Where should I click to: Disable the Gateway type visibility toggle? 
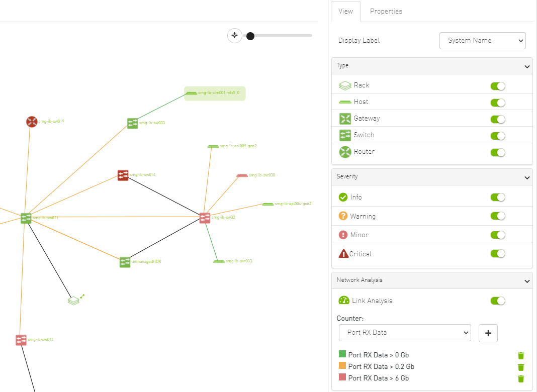point(498,119)
